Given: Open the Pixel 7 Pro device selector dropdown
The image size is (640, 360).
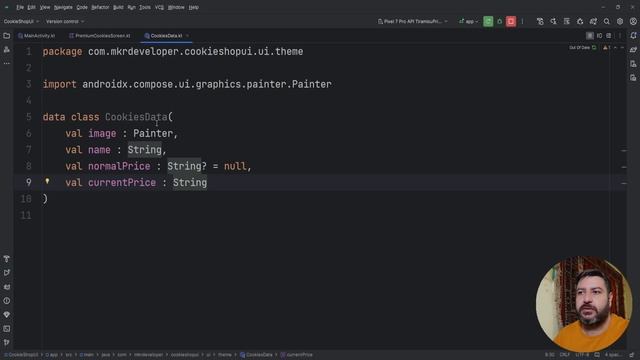Looking at the screenshot, I should click(412, 21).
